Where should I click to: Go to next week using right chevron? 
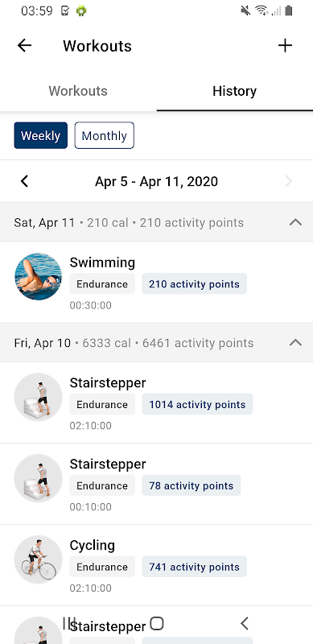[x=289, y=181]
